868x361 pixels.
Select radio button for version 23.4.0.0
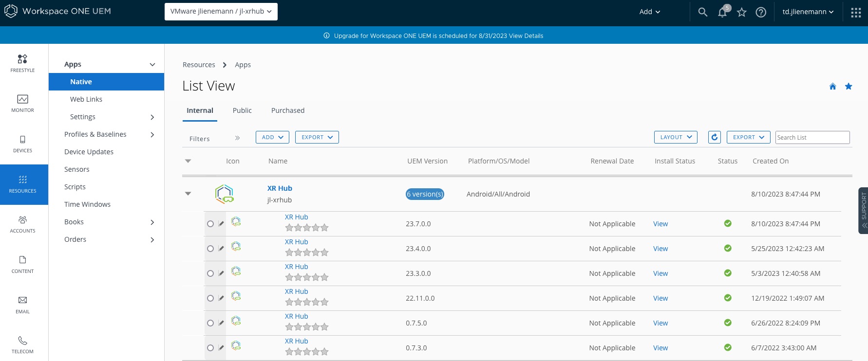tap(210, 249)
